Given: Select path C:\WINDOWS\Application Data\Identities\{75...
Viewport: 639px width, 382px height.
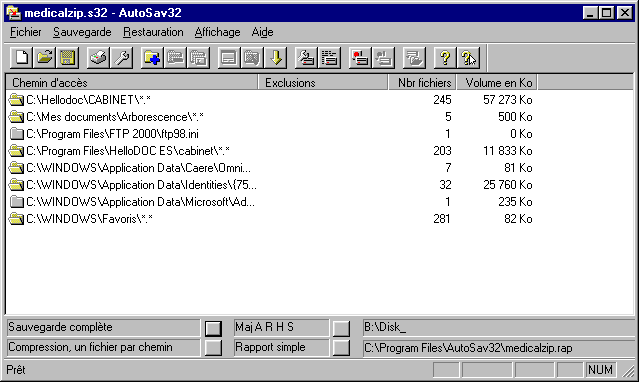Looking at the screenshot, I should click(141, 185).
